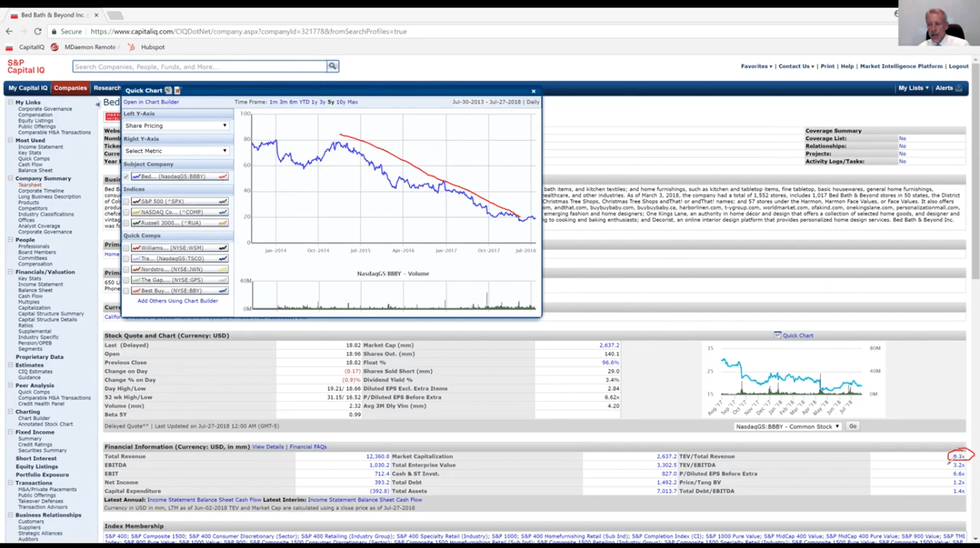Tick the Nordstrom comparison checkbox
Viewport: 980px width, 548px height.
point(127,269)
